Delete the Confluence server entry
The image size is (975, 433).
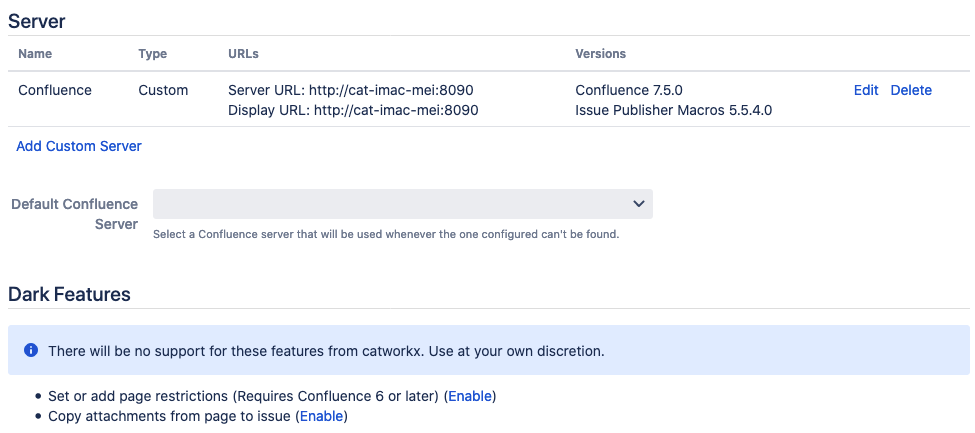coord(911,90)
